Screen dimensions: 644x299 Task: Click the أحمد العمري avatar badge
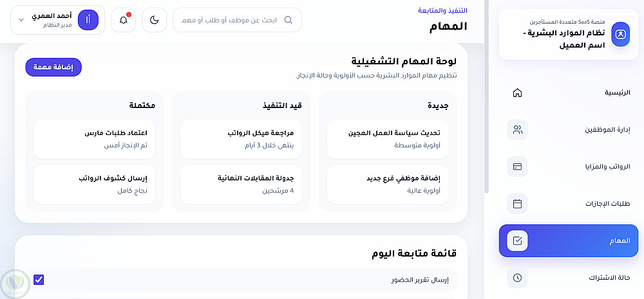pos(88,20)
